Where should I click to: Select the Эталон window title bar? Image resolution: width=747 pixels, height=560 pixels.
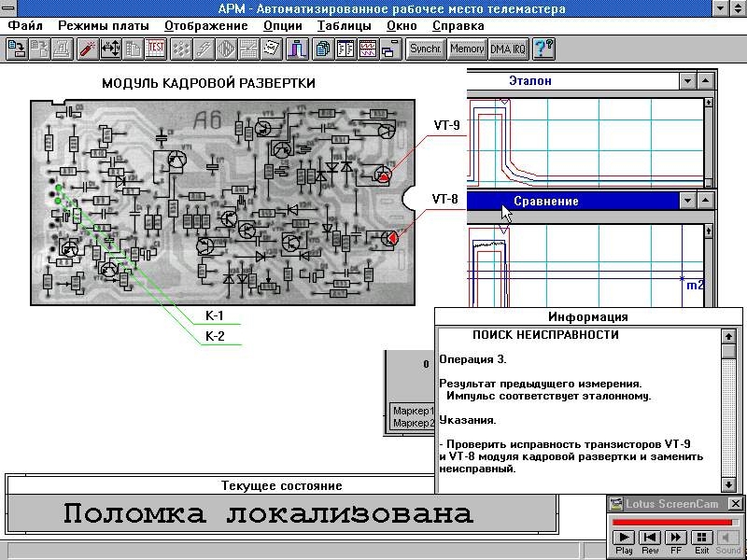573,81
